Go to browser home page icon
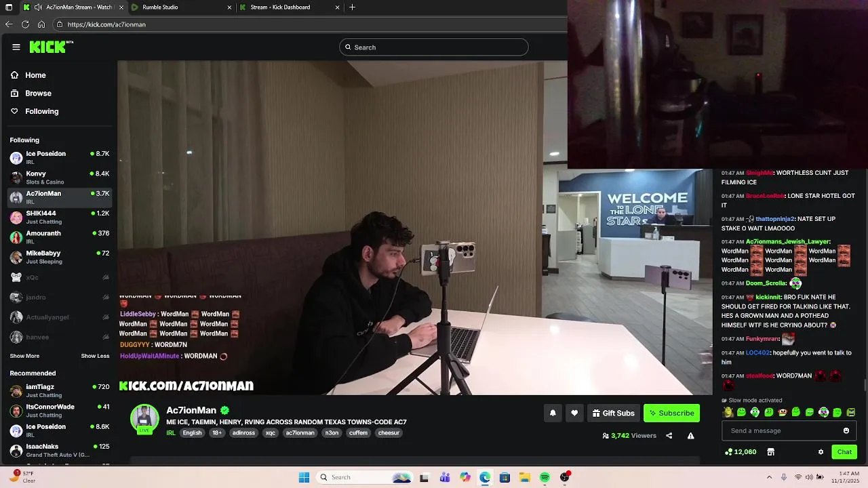 (x=41, y=24)
